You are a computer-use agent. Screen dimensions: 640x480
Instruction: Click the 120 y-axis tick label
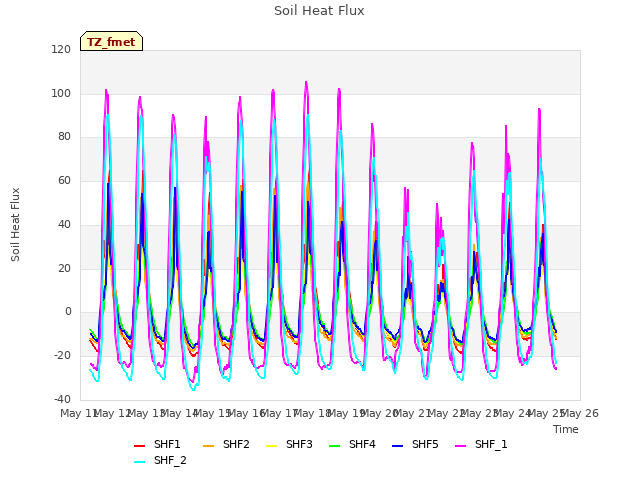pos(61,49)
